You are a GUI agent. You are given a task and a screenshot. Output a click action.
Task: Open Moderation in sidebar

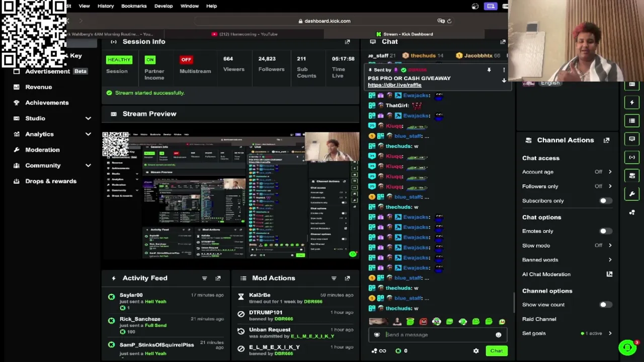click(x=42, y=150)
